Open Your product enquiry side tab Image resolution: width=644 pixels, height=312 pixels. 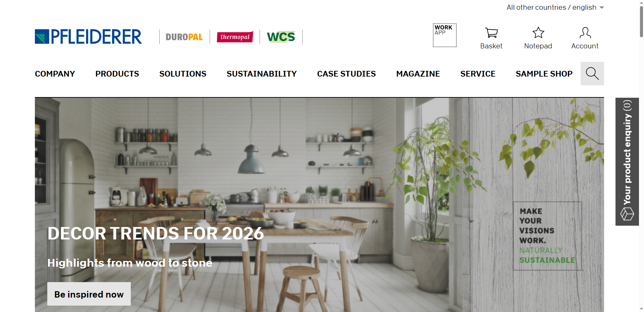click(627, 162)
